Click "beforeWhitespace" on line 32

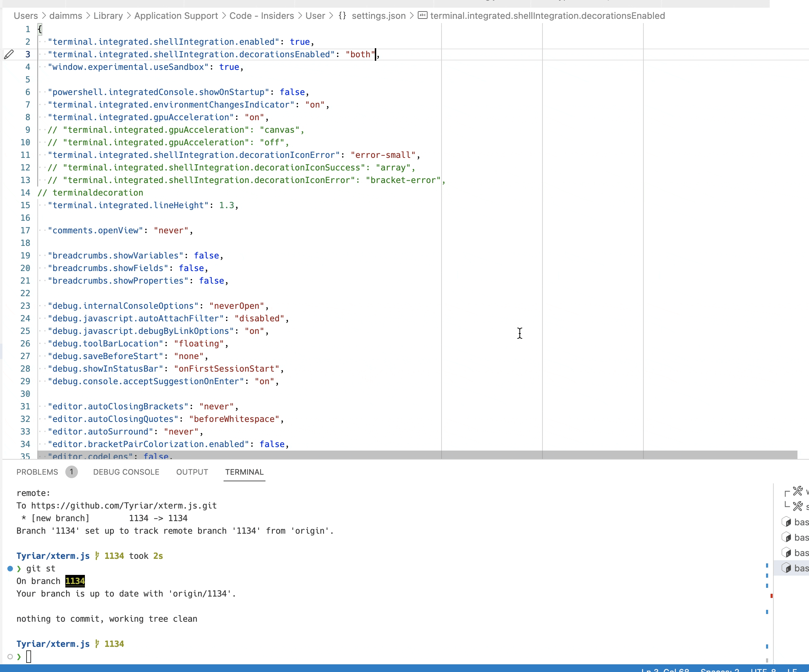coord(234,419)
